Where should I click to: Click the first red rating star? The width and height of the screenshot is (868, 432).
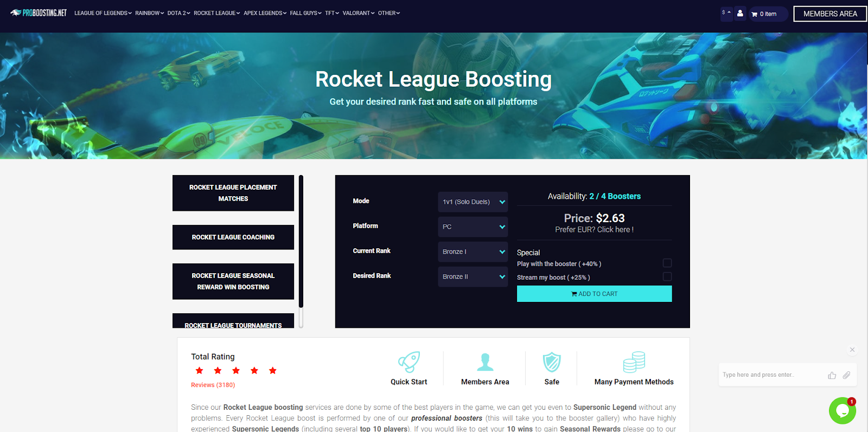pyautogui.click(x=200, y=371)
